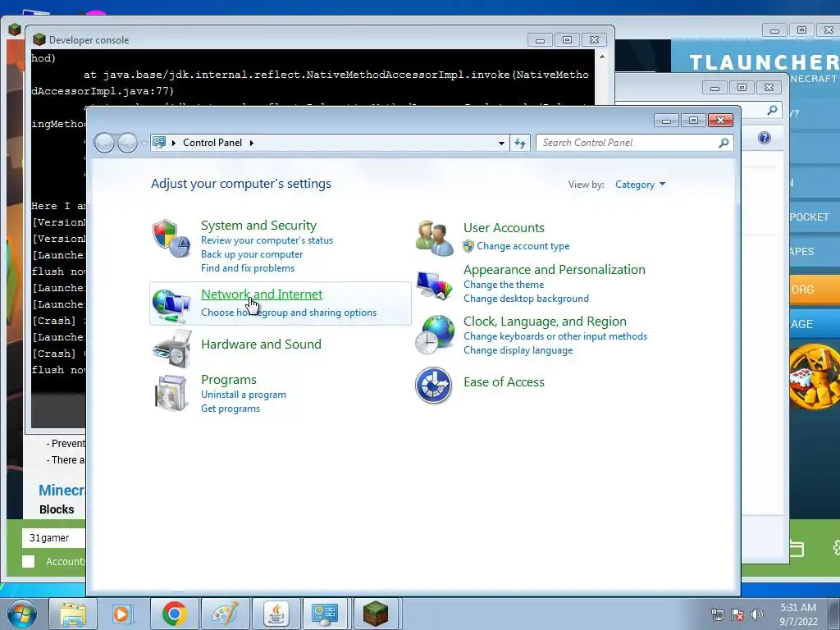Open the View by Category dropdown
Image resolution: width=840 pixels, height=630 pixels.
640,185
